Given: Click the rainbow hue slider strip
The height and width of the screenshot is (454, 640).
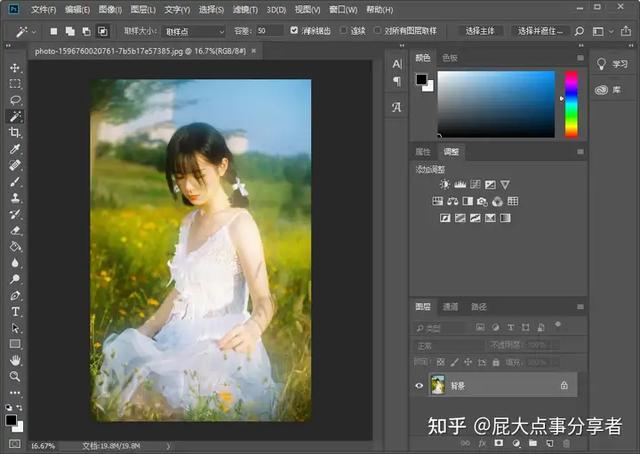Looking at the screenshot, I should pos(571,103).
